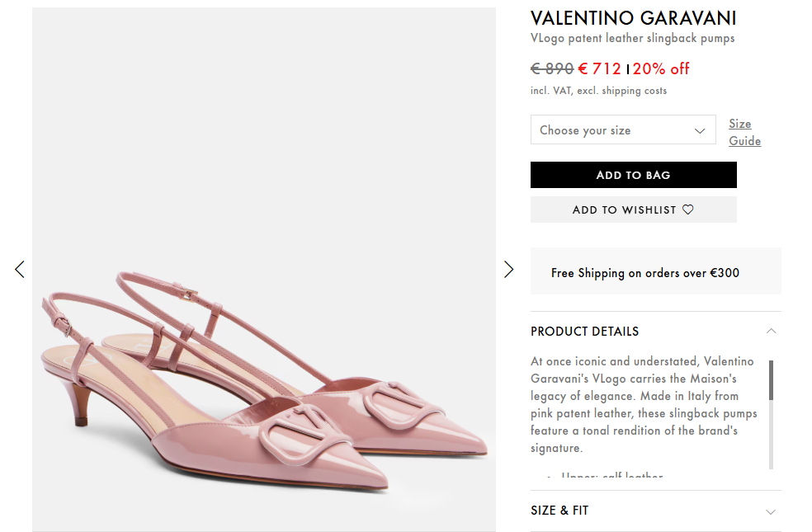
Task: Click the heart icon beside Add to Wishlist
Action: coord(688,210)
